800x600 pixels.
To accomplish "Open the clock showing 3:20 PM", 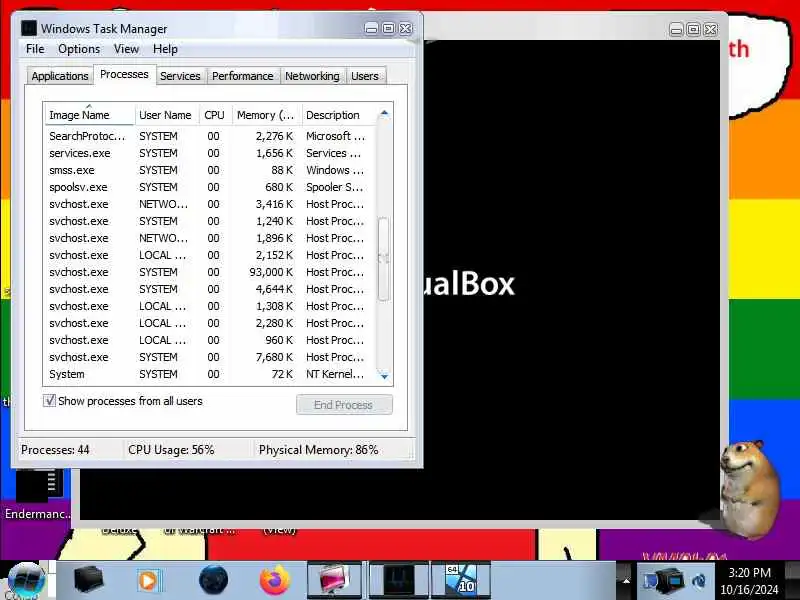I will pyautogui.click(x=749, y=581).
